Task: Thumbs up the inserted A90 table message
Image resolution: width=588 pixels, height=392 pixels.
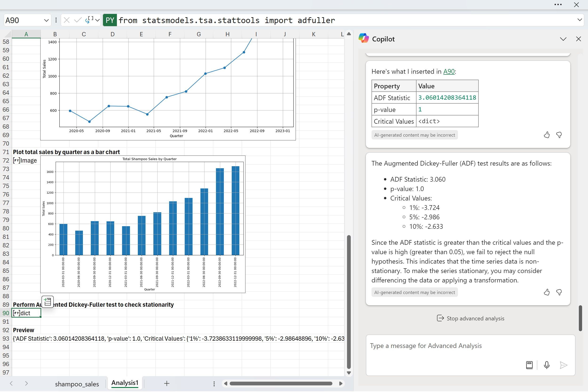Action: click(x=547, y=135)
